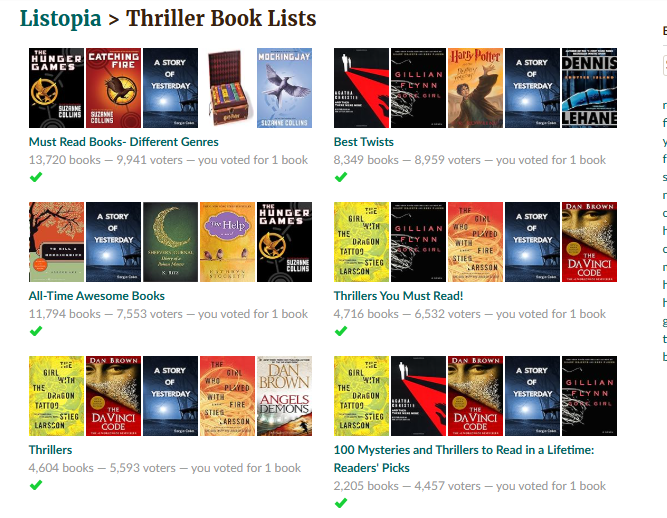The image size is (667, 518).
Task: Open Must Read Books- Different Genres list
Action: (x=123, y=142)
